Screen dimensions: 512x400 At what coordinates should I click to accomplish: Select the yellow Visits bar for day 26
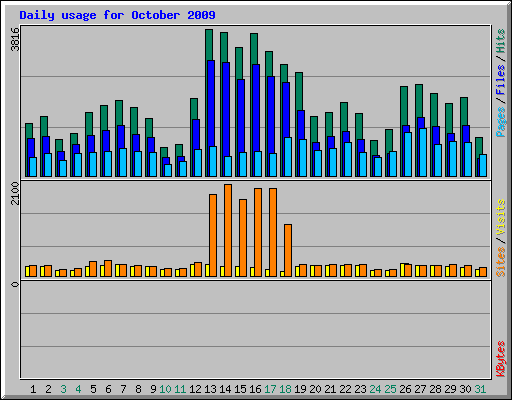pos(402,270)
